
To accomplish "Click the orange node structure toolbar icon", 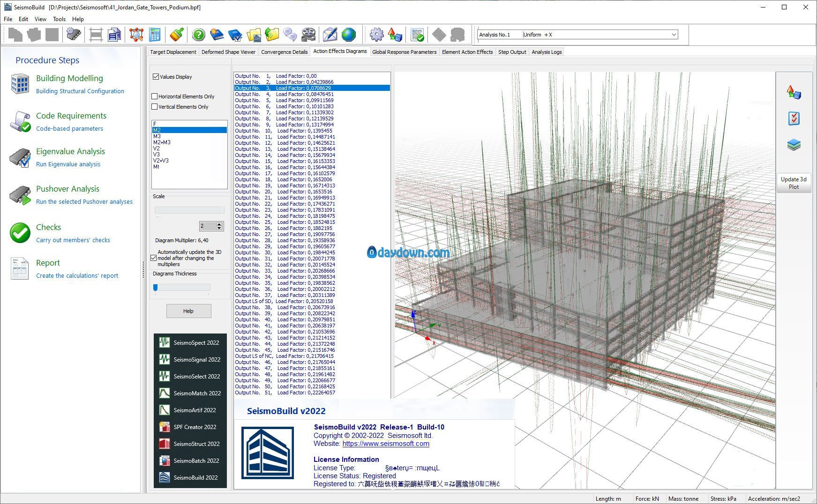I will coord(136,35).
